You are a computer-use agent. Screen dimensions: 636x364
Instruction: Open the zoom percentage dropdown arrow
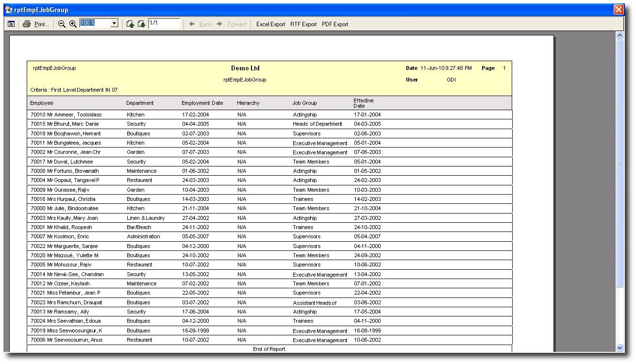pyautogui.click(x=115, y=23)
